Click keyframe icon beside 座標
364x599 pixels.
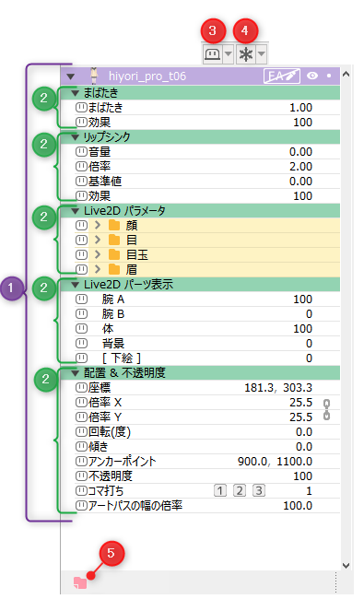click(81, 388)
